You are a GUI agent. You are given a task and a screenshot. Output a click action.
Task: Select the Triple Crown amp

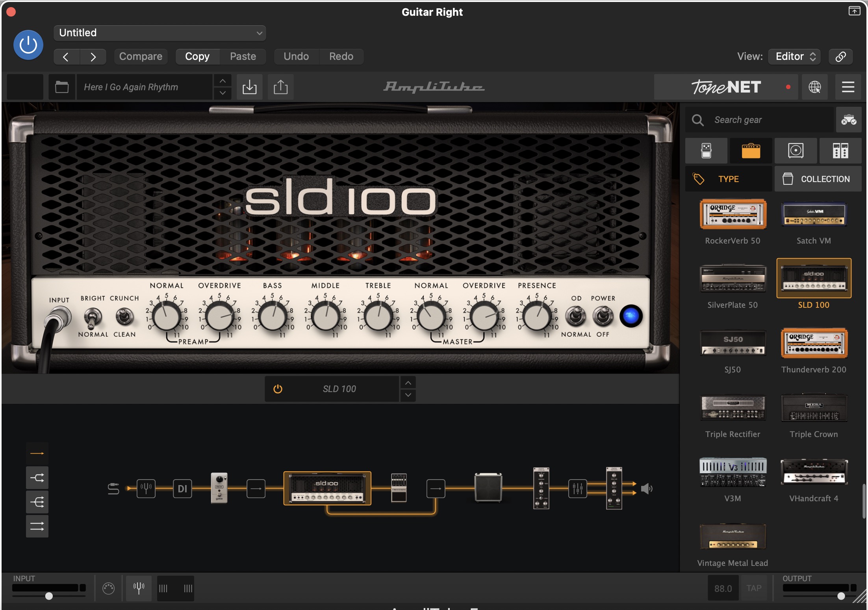(814, 408)
